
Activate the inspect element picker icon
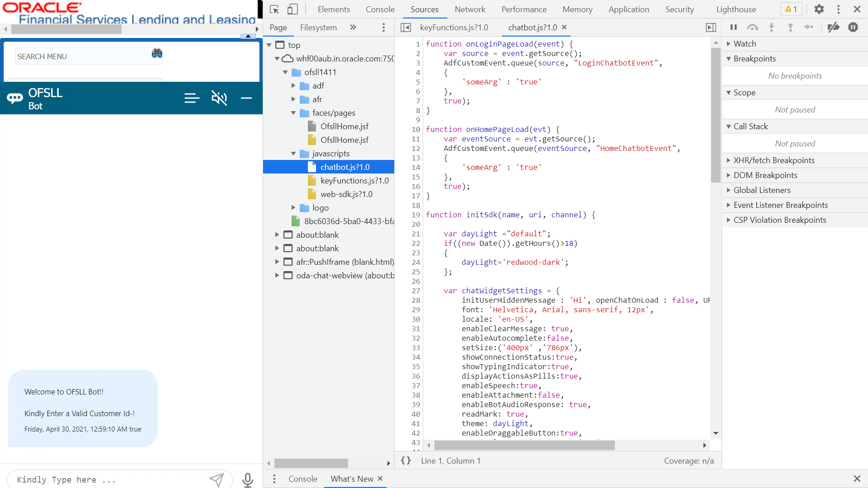coord(274,9)
